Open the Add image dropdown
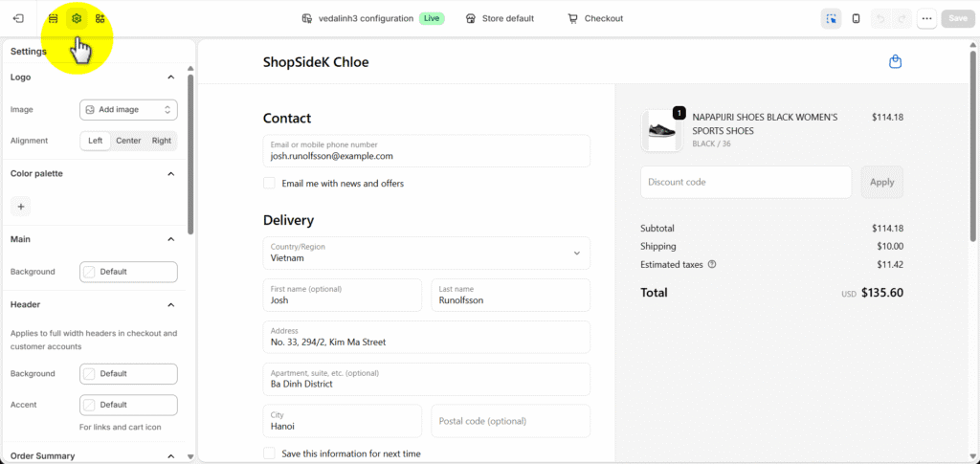Image resolution: width=980 pixels, height=464 pixels. 129,109
